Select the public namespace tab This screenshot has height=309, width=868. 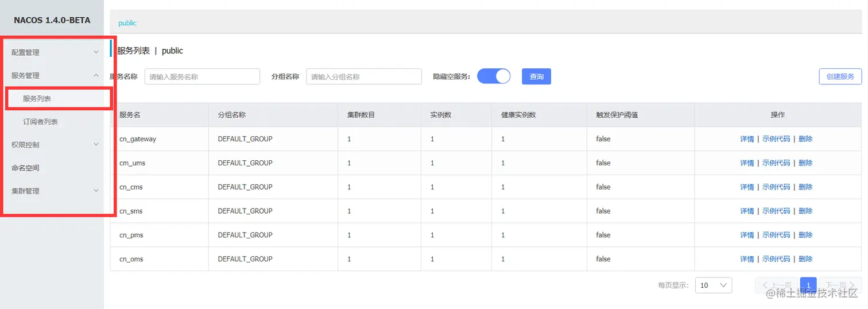(127, 23)
